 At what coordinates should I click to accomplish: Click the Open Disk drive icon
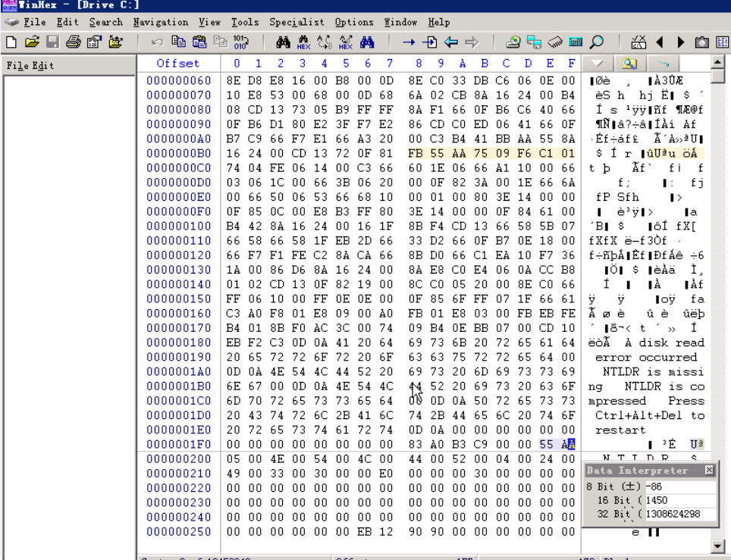(513, 42)
